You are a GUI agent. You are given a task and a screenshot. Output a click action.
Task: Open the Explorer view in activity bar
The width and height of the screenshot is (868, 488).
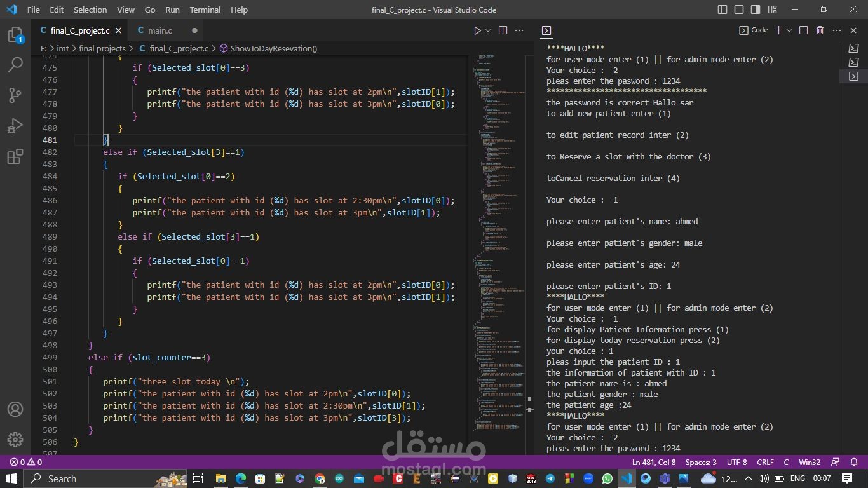[x=15, y=35]
